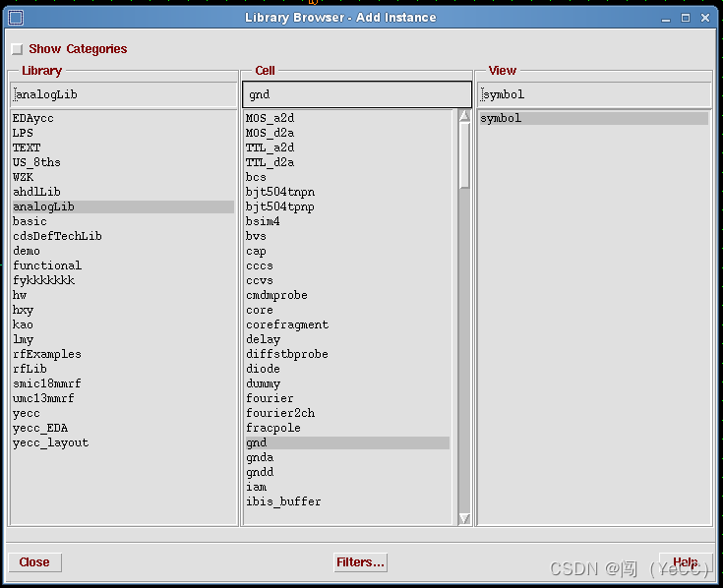Minimize the Library Browser window
723x588 pixels.
point(665,18)
